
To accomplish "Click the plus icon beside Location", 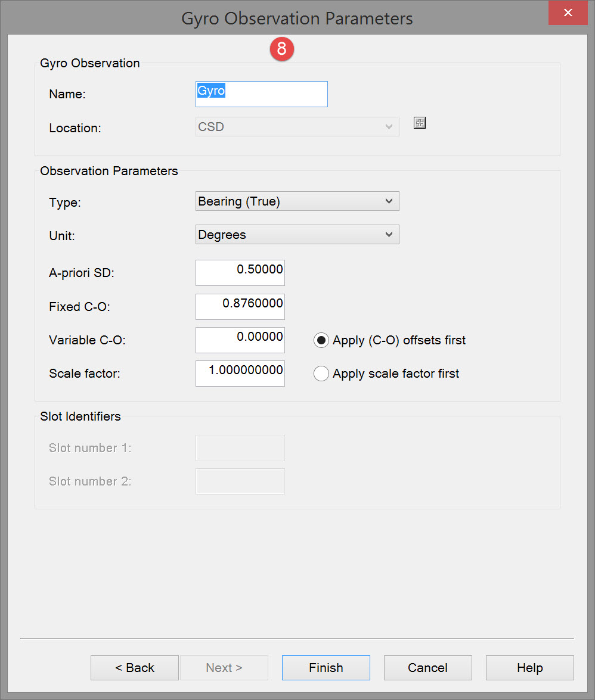I will point(420,123).
